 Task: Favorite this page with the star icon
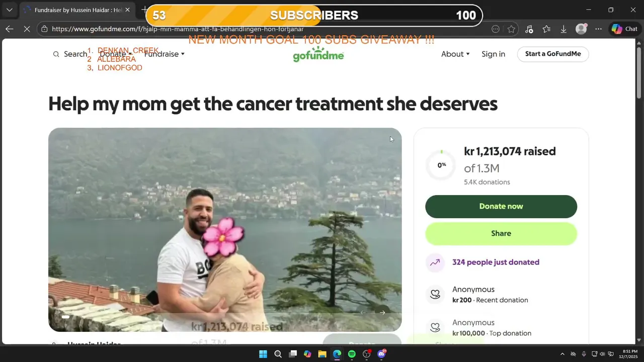[x=511, y=29]
